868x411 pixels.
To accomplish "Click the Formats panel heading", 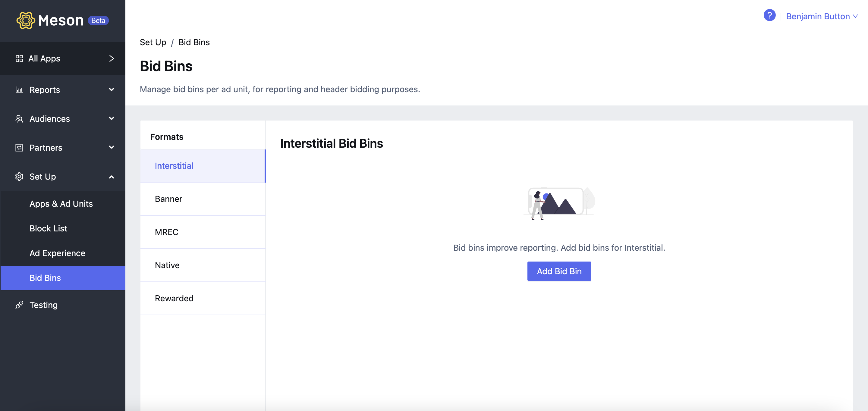I will coord(166,137).
